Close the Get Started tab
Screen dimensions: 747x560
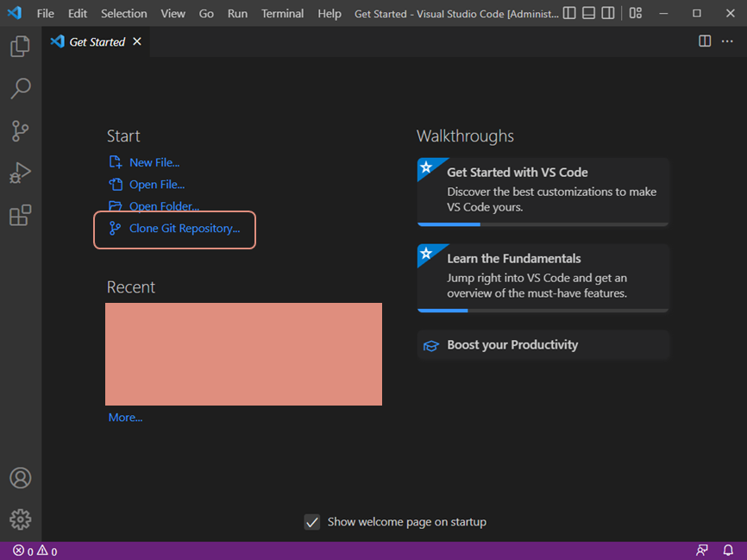pyautogui.click(x=137, y=41)
